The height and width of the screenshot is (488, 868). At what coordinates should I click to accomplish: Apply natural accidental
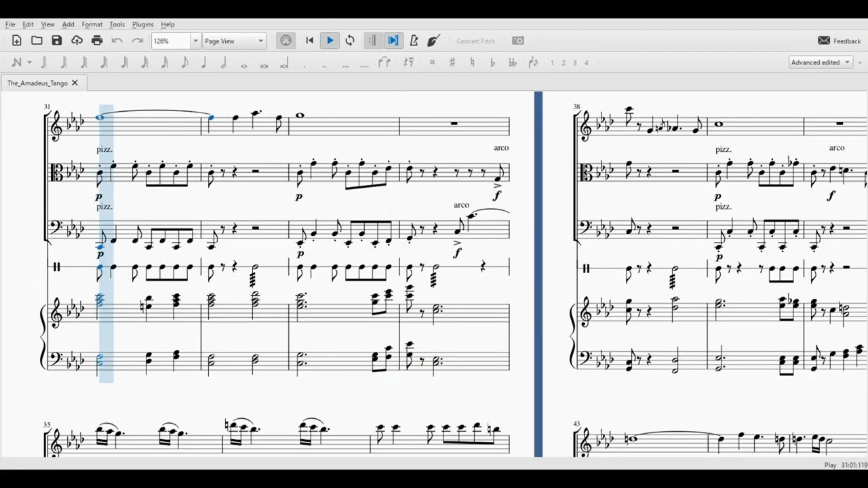point(472,62)
